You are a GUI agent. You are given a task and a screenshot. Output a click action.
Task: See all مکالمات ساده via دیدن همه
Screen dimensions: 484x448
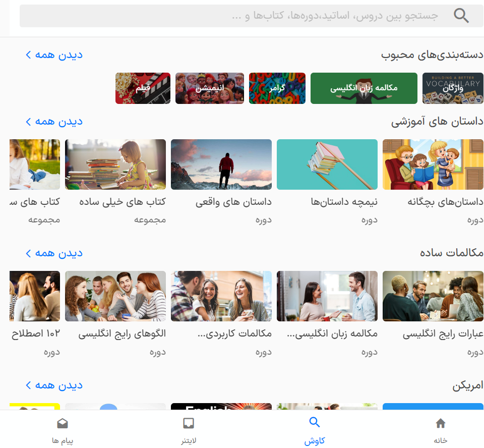(x=54, y=253)
